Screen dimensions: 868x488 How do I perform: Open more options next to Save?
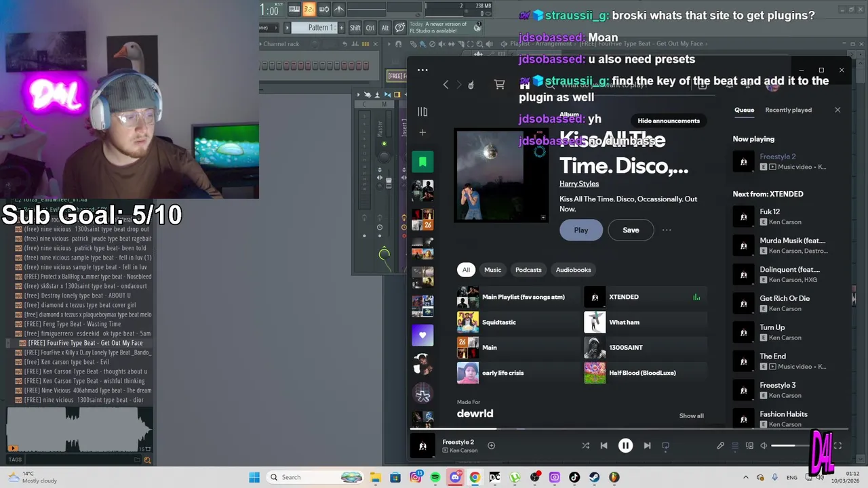[667, 230]
